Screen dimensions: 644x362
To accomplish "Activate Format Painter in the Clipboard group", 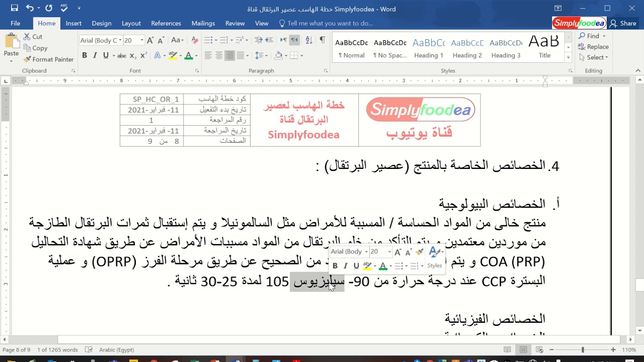I will point(48,59).
